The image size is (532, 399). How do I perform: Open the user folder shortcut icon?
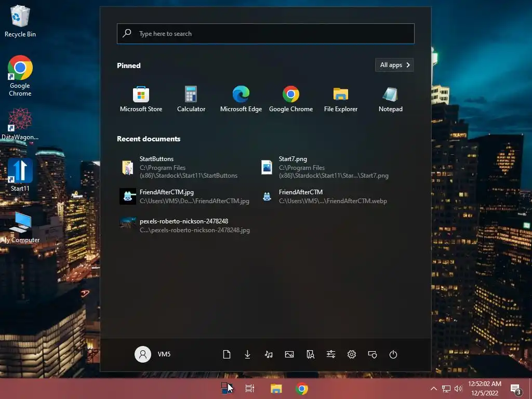pyautogui.click(x=310, y=354)
